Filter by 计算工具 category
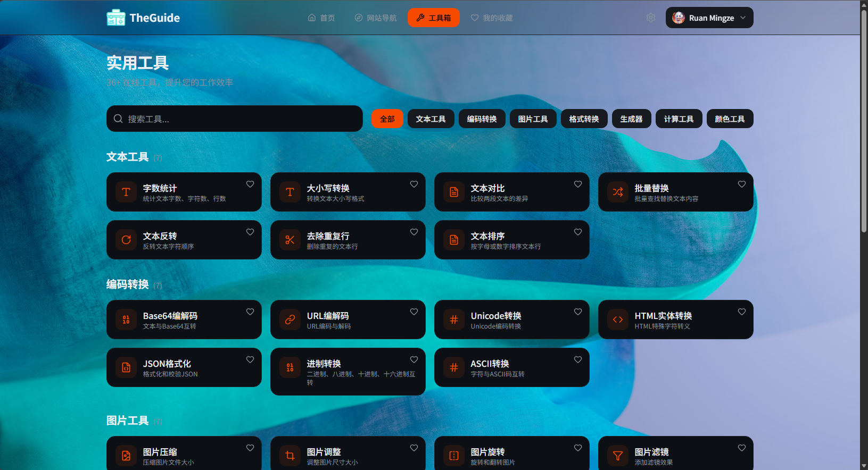 tap(679, 119)
